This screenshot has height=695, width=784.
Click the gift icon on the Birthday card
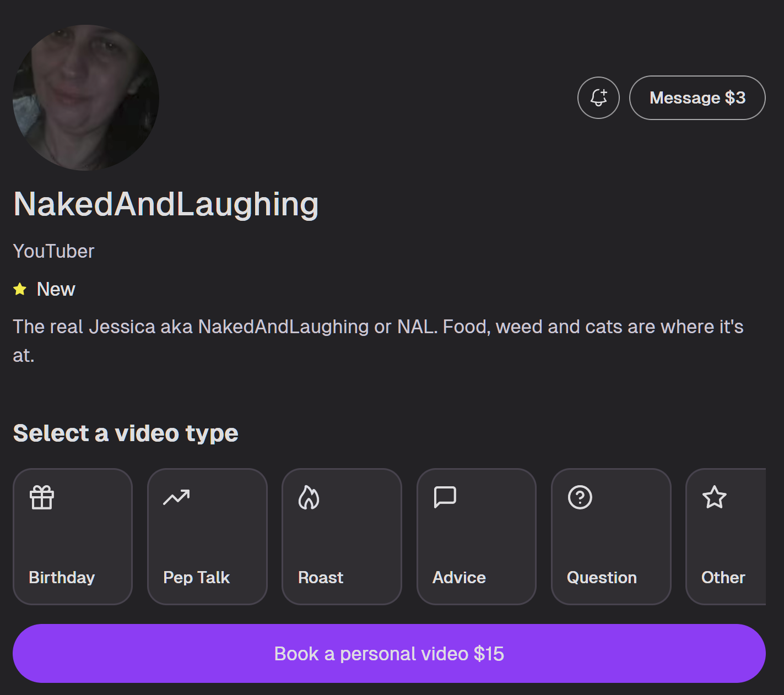(x=42, y=497)
